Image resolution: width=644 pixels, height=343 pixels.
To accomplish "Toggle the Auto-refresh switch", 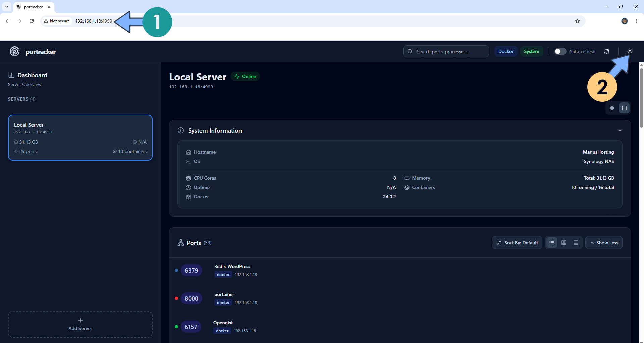I will [x=560, y=51].
